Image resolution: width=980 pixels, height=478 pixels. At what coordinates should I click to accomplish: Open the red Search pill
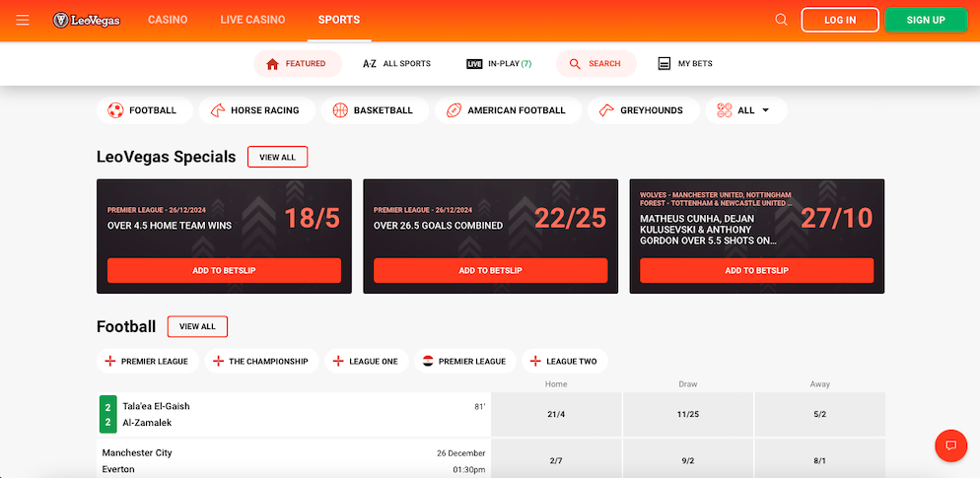(596, 64)
